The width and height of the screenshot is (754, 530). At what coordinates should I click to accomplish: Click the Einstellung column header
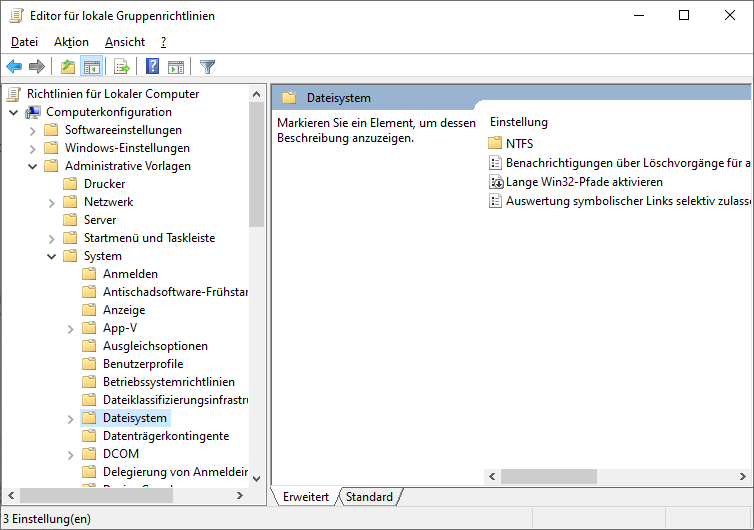coord(519,122)
